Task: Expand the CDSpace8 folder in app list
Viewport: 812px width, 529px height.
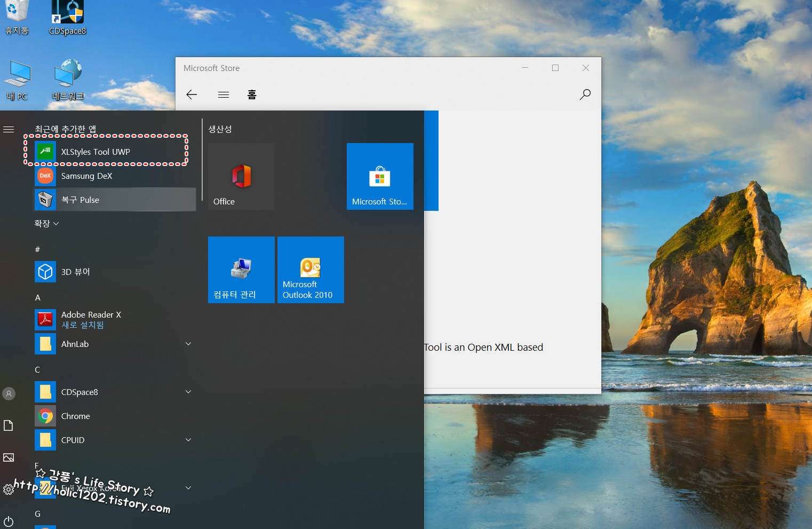Action: [x=188, y=392]
